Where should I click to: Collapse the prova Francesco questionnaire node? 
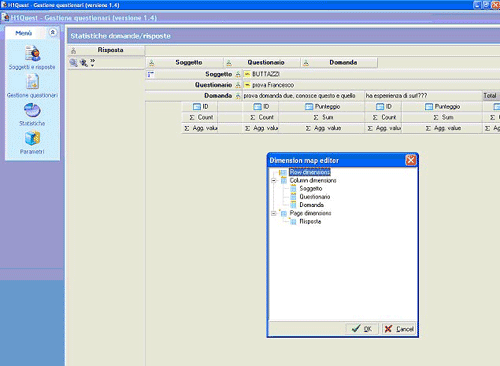tap(247, 85)
